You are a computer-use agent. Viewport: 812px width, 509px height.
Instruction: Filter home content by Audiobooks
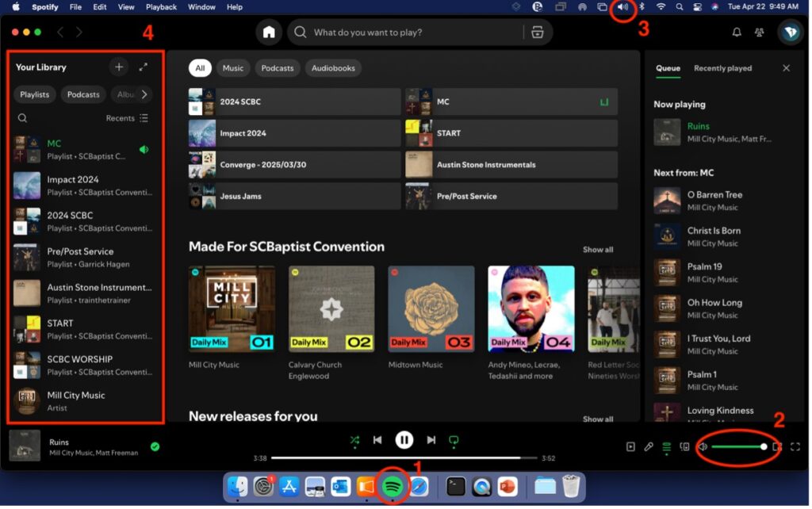[x=334, y=68]
